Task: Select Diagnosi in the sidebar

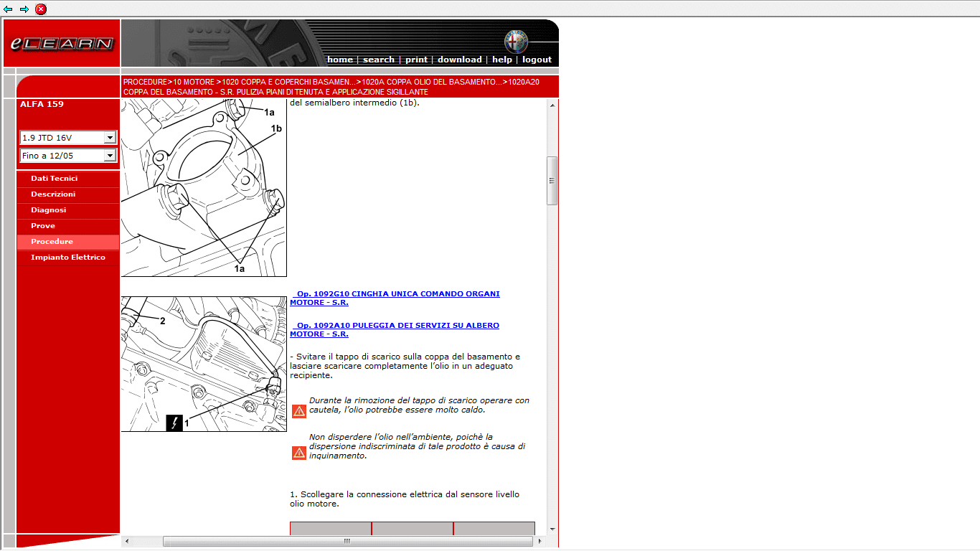Action: (49, 210)
